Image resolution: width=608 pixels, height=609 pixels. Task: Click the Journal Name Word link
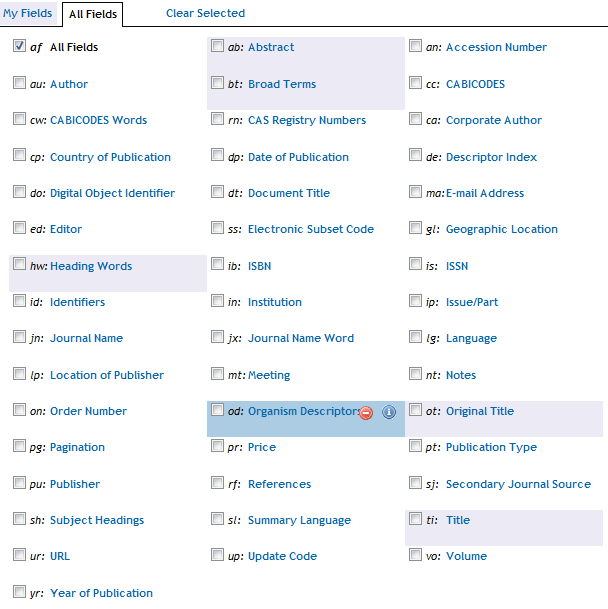[301, 338]
